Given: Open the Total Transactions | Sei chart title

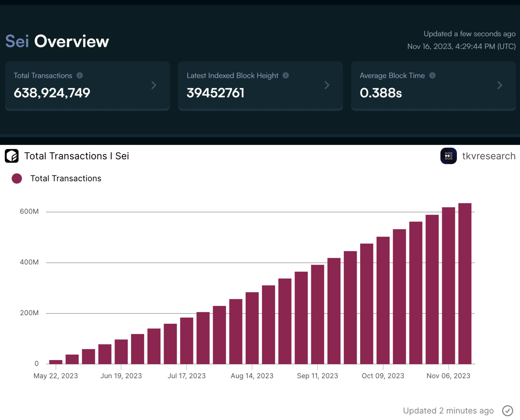Looking at the screenshot, I should click(x=77, y=156).
